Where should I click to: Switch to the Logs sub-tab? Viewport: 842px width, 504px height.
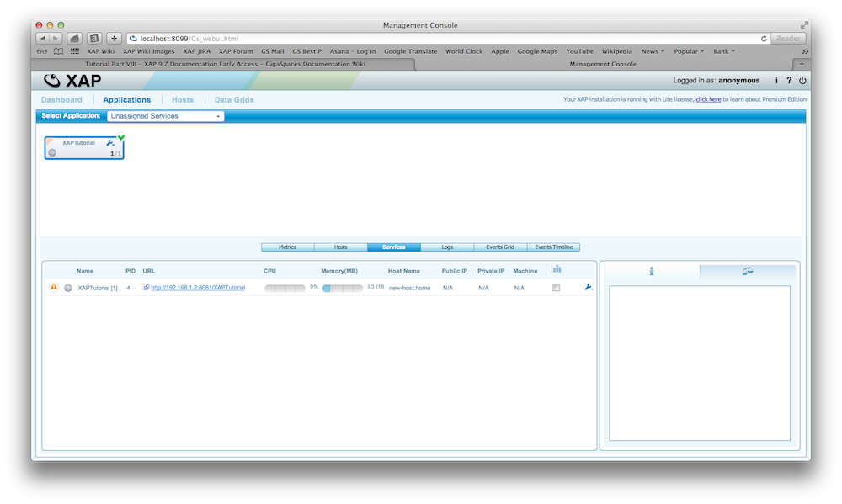click(447, 247)
